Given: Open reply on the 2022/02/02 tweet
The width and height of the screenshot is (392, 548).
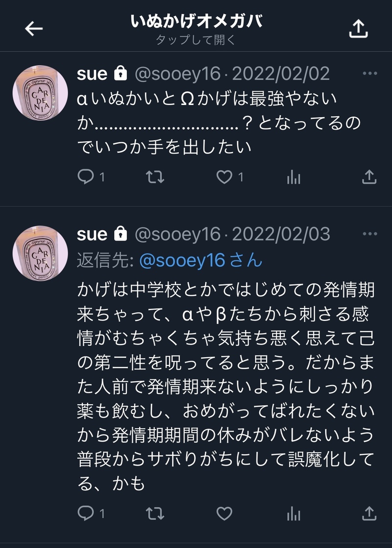Looking at the screenshot, I should coord(86,177).
